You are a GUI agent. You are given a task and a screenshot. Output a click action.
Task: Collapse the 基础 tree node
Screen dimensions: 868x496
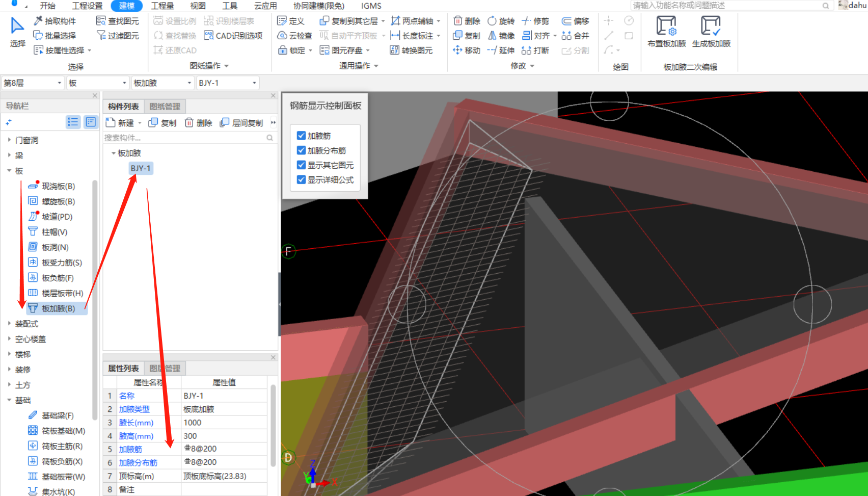(x=9, y=400)
